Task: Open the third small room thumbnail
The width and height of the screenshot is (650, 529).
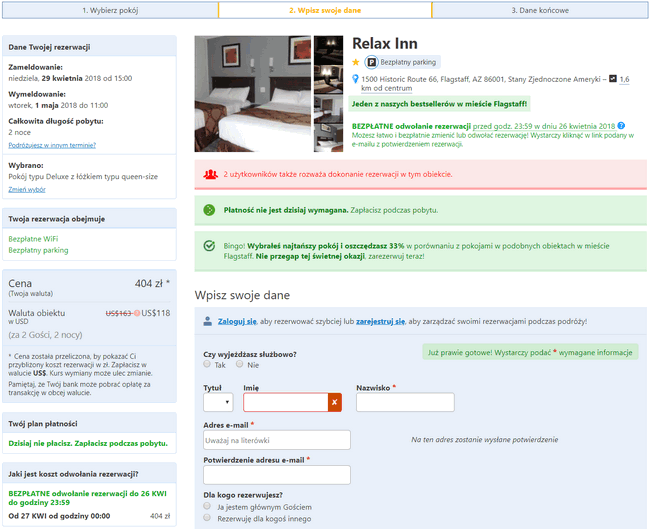Action: pyautogui.click(x=328, y=109)
